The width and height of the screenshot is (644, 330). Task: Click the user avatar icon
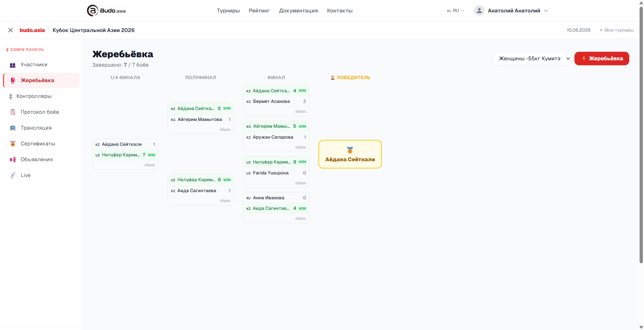point(479,11)
